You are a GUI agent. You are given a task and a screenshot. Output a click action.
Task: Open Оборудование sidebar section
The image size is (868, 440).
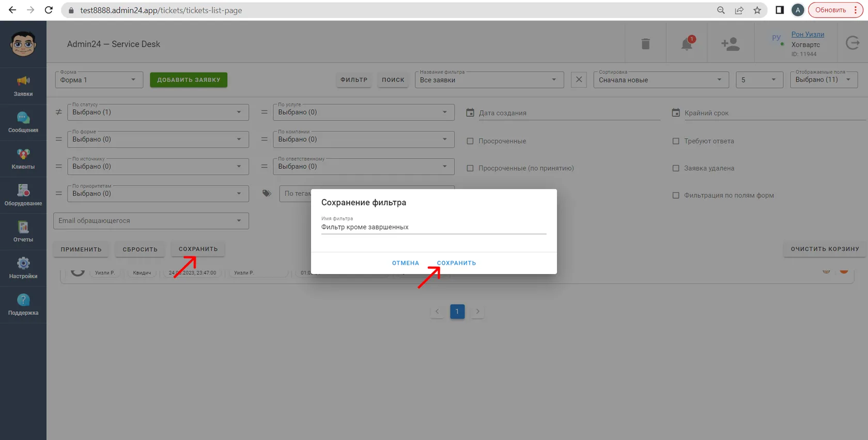pyautogui.click(x=23, y=195)
